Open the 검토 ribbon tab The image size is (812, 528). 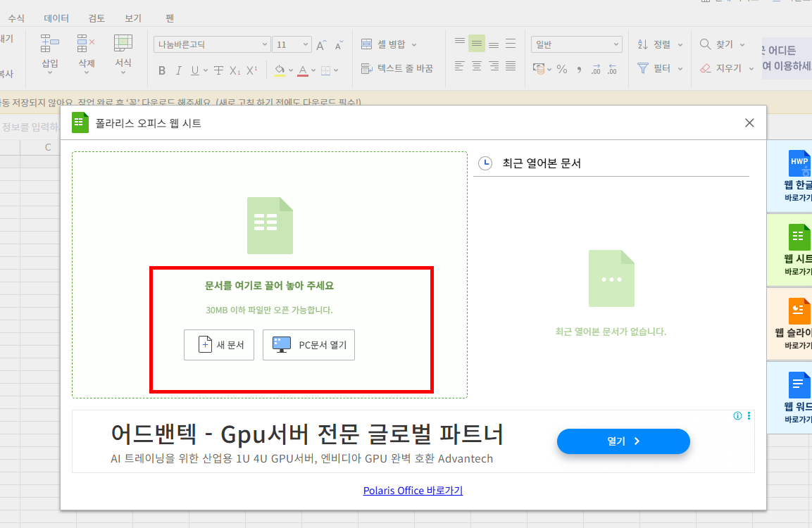(96, 18)
